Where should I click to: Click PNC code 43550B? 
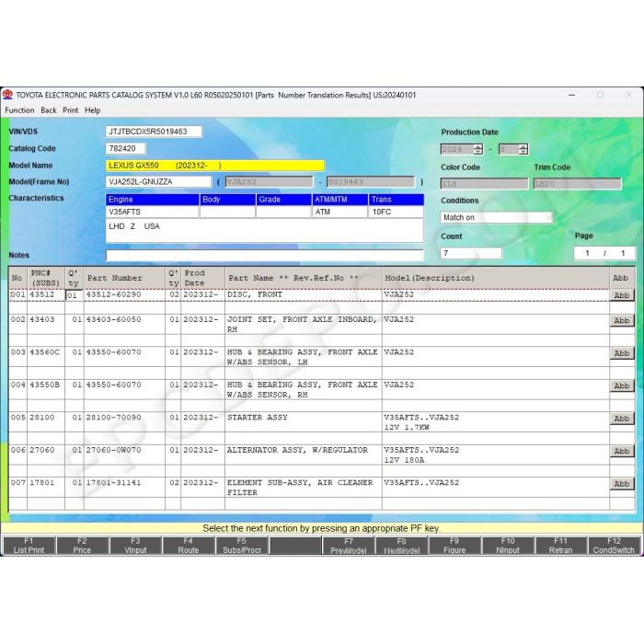click(x=45, y=385)
